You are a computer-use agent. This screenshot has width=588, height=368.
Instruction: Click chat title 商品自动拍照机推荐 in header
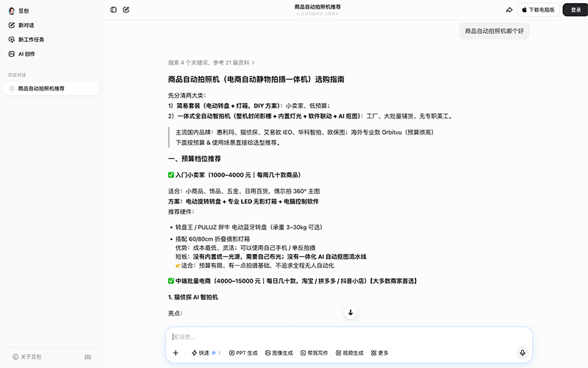[318, 7]
